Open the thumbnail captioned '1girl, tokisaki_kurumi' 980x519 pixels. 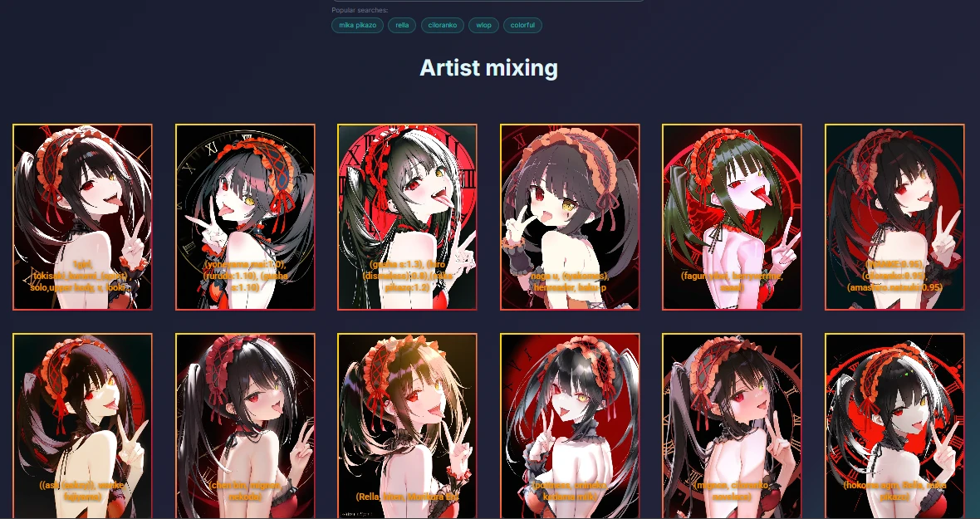(82, 217)
